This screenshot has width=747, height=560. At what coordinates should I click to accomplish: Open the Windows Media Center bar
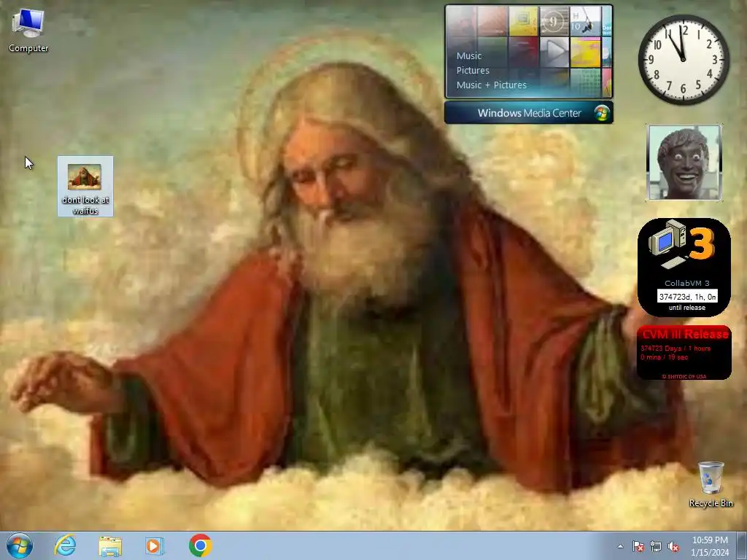point(529,113)
